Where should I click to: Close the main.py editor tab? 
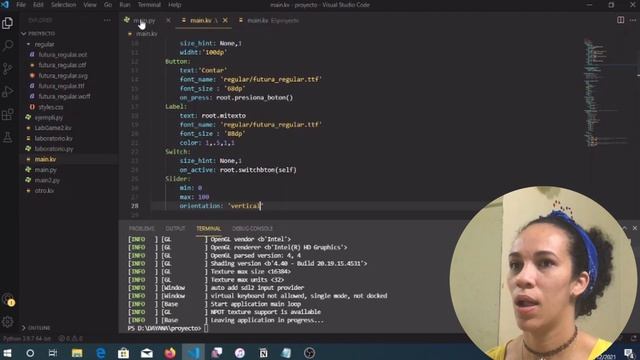168,20
